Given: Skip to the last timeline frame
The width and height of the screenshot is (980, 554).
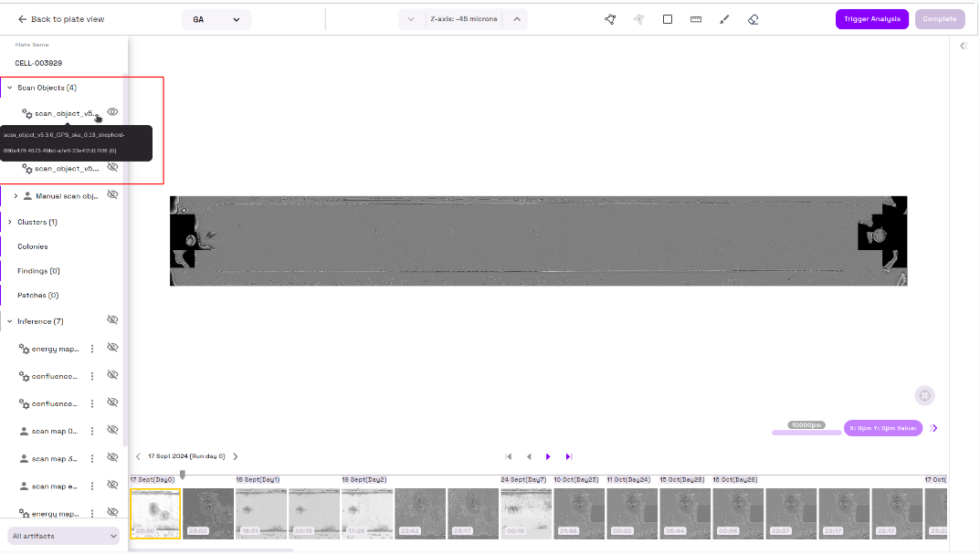Looking at the screenshot, I should point(568,456).
